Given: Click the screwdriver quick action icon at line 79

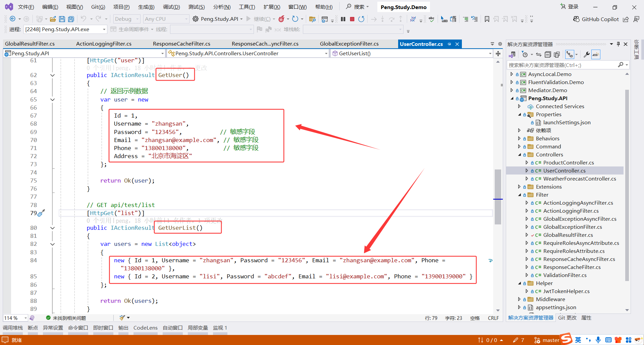Looking at the screenshot, I should [x=41, y=213].
